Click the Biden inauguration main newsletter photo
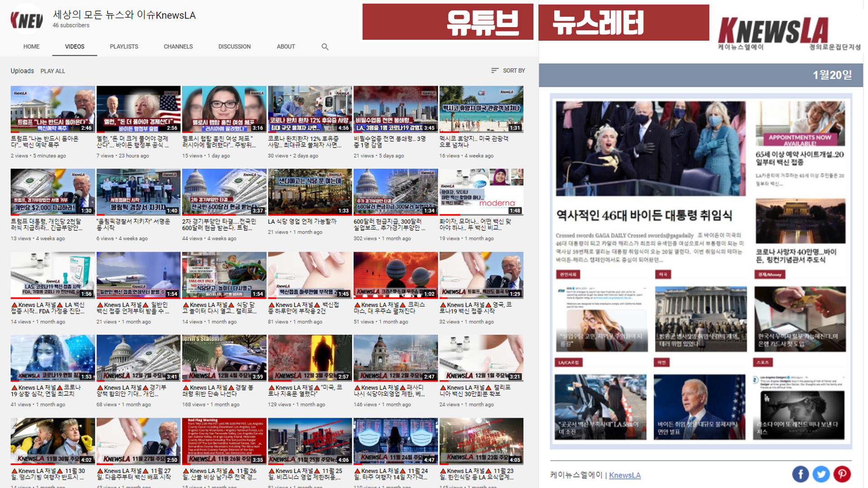 [x=651, y=148]
